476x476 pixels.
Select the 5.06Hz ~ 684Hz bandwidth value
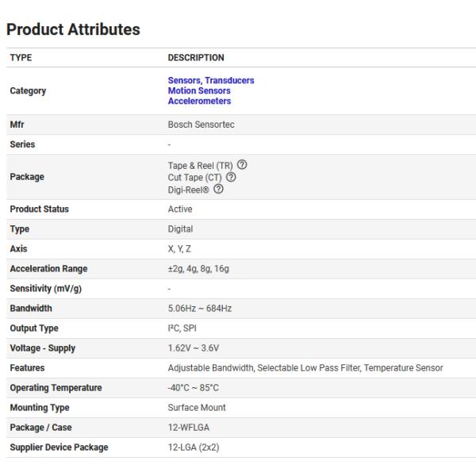pyautogui.click(x=202, y=309)
